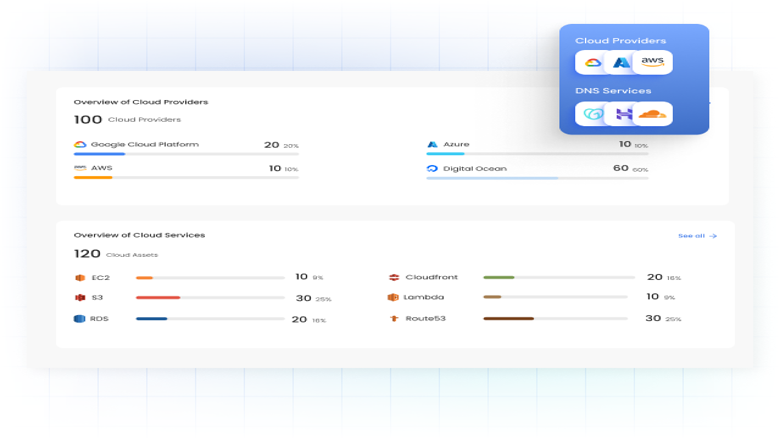Click the Route53 brown progress bar
780x439 pixels.
[555, 318]
